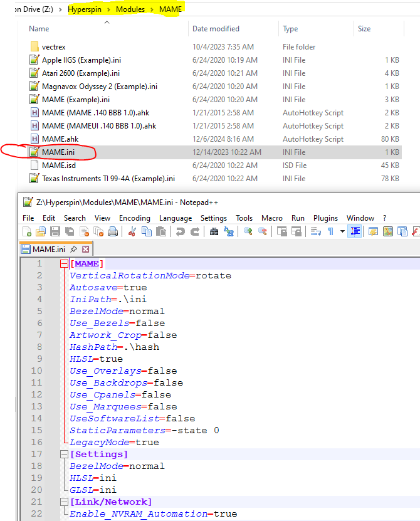
Task: Click the Modules breadcrumb in address bar
Action: pyautogui.click(x=130, y=9)
